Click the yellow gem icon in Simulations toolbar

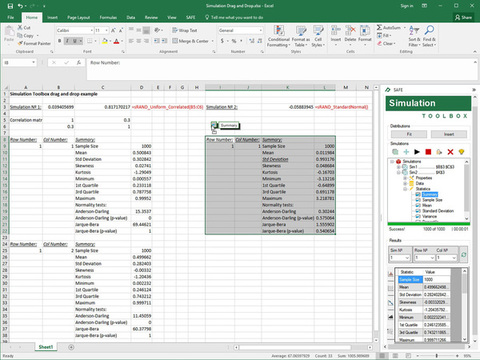(x=461, y=152)
